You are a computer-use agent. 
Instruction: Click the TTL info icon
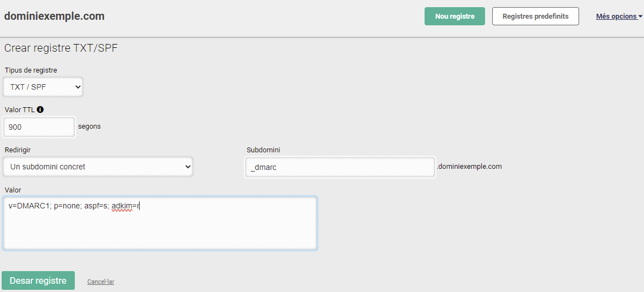40,109
